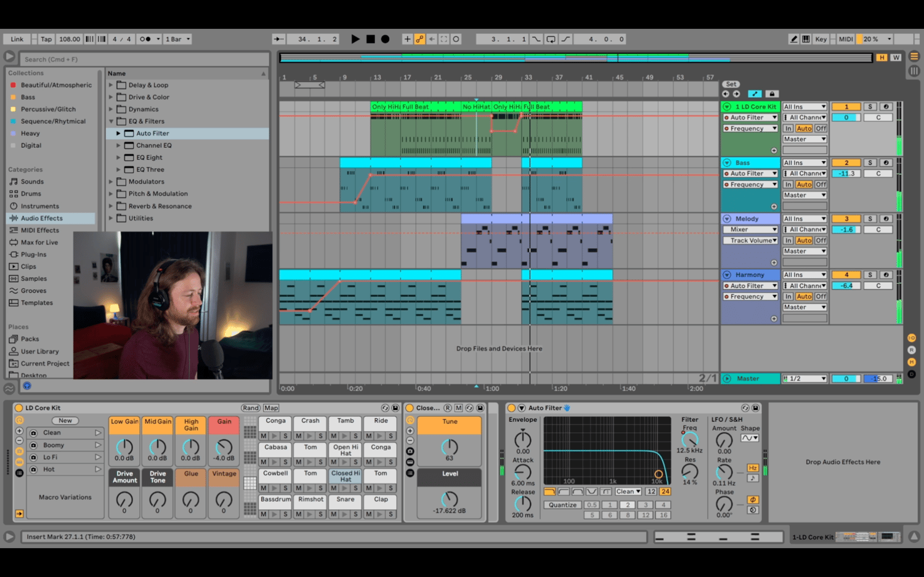Select the Closed Hi Hat drum pad
This screenshot has width=924, height=577.
coord(346,477)
